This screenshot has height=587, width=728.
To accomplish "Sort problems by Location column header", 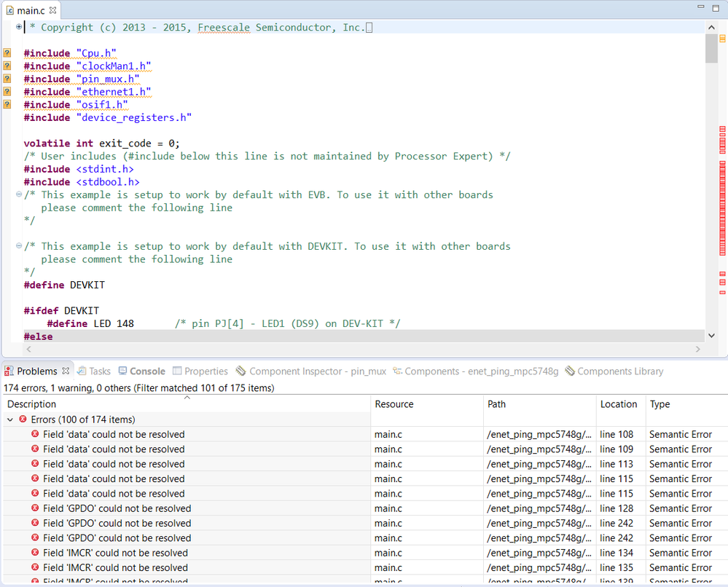I will (x=621, y=403).
